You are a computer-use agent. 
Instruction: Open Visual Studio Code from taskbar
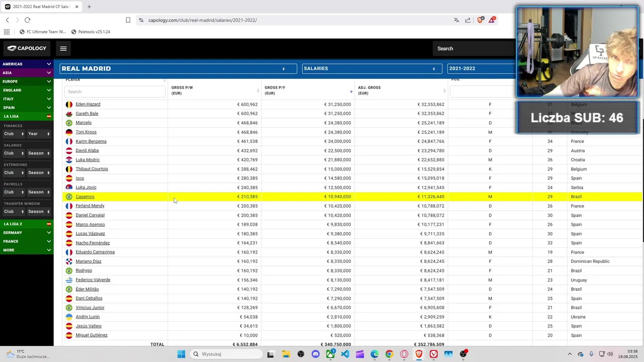[345, 354]
